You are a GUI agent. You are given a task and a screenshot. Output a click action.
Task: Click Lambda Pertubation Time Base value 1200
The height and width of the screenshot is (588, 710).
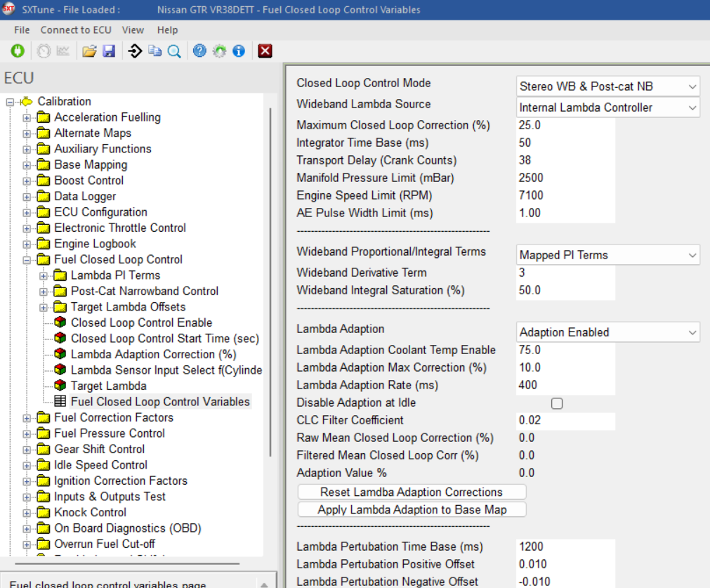click(565, 547)
